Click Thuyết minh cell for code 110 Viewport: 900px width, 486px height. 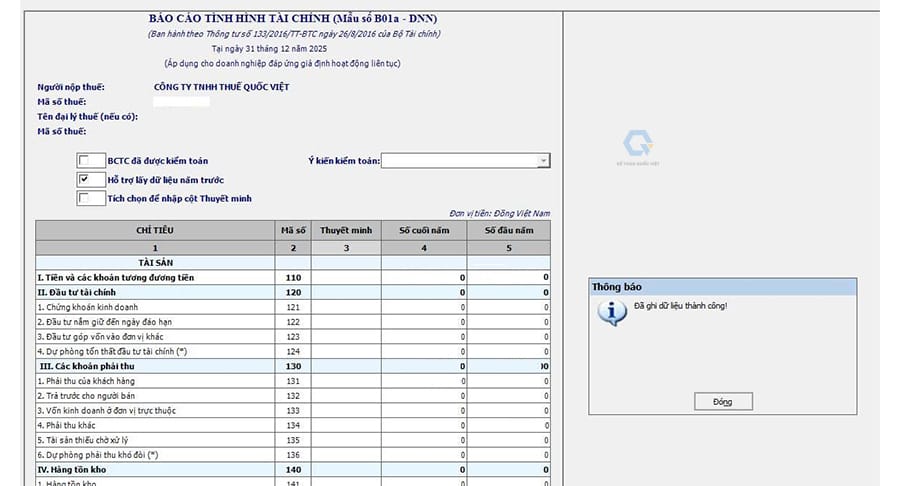pyautogui.click(x=345, y=277)
